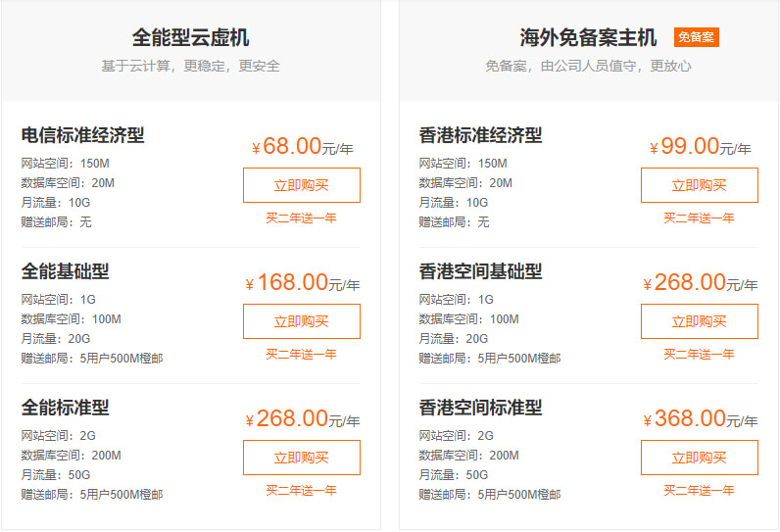The image size is (780, 532).
Task: Click the ¥368.00 yearly price
Action: pos(701,418)
